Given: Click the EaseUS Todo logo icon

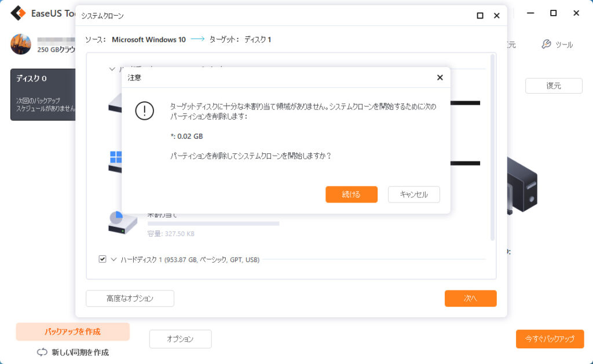Looking at the screenshot, I should coord(18,13).
